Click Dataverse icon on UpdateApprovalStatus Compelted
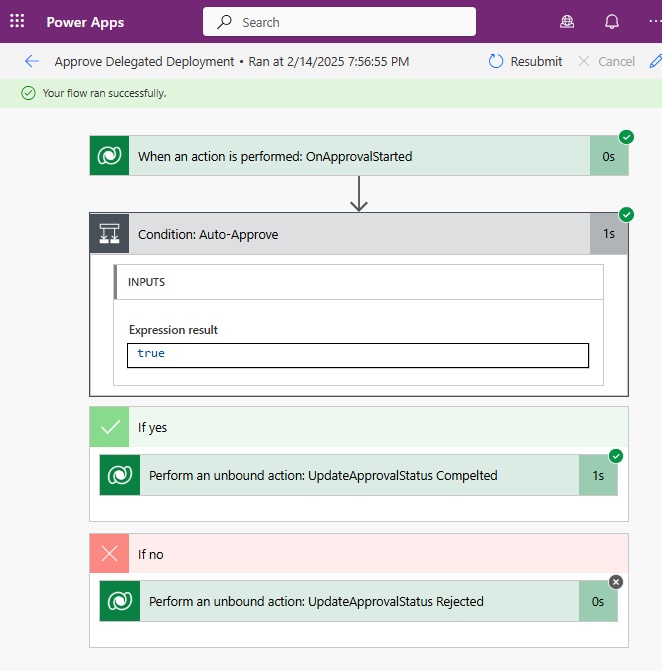 pyautogui.click(x=120, y=475)
